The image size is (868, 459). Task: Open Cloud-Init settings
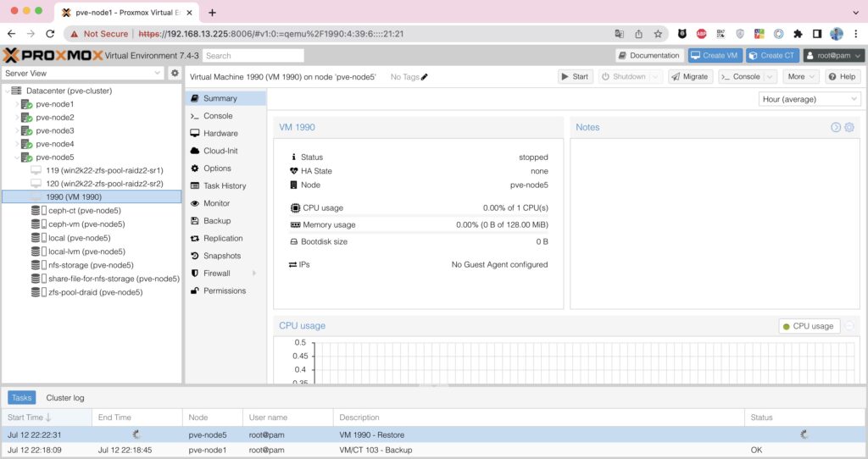coord(225,151)
